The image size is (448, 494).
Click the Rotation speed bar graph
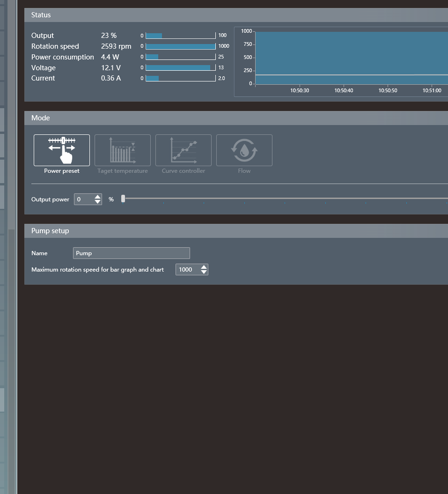[x=181, y=46]
